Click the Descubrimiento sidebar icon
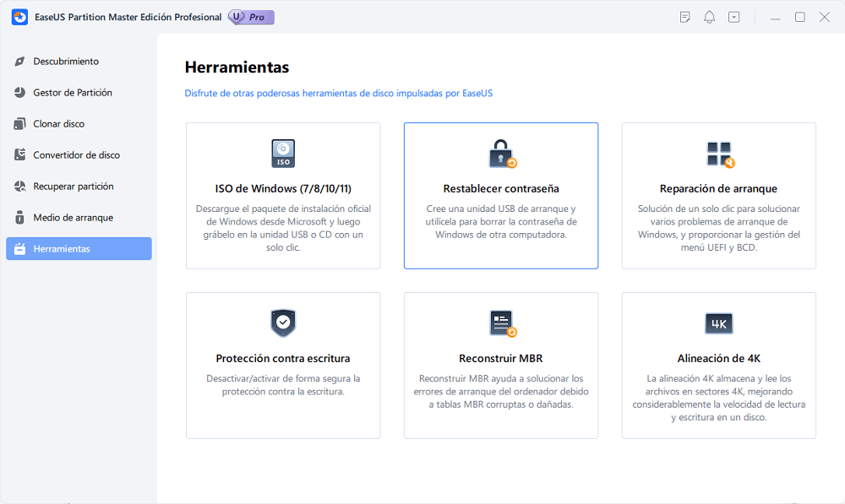Image resolution: width=845 pixels, height=504 pixels. [20, 62]
